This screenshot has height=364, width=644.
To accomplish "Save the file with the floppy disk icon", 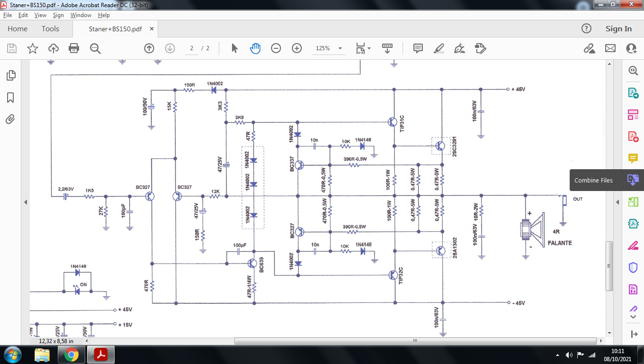I will point(12,48).
